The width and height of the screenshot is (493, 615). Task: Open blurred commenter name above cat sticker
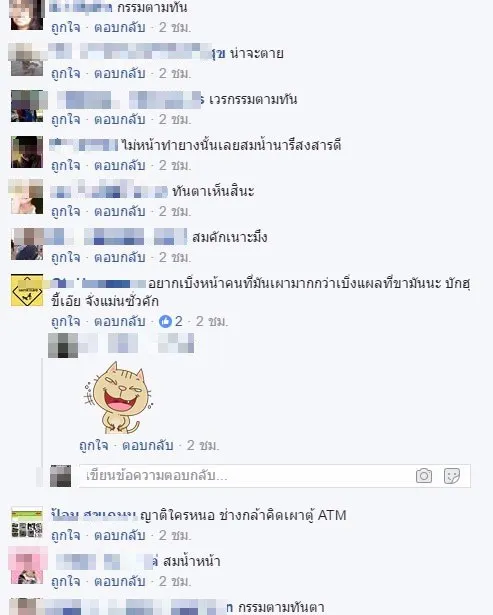tap(121, 345)
